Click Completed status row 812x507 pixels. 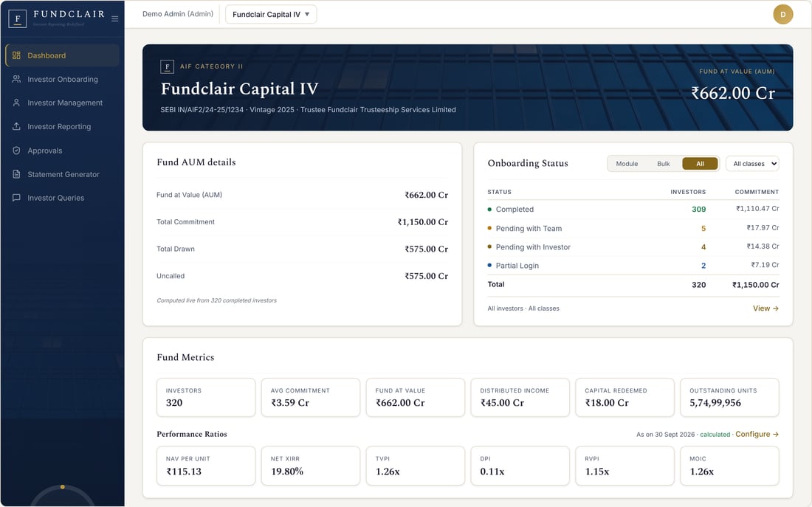[633, 210]
